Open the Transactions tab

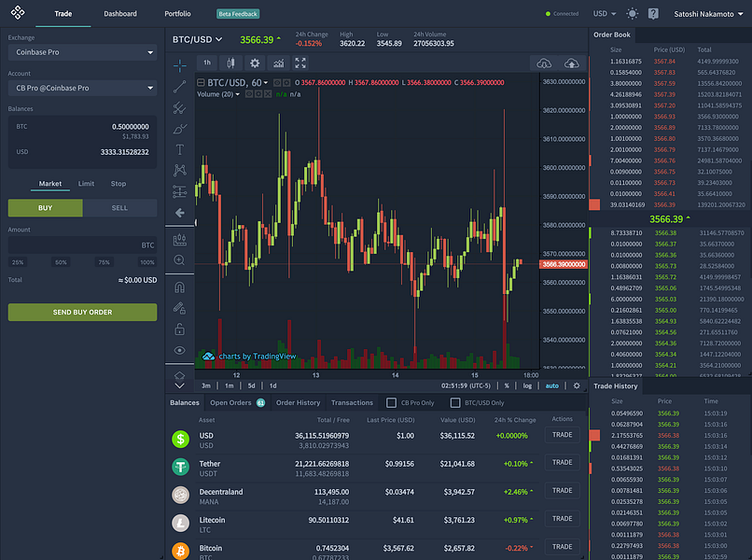point(352,402)
